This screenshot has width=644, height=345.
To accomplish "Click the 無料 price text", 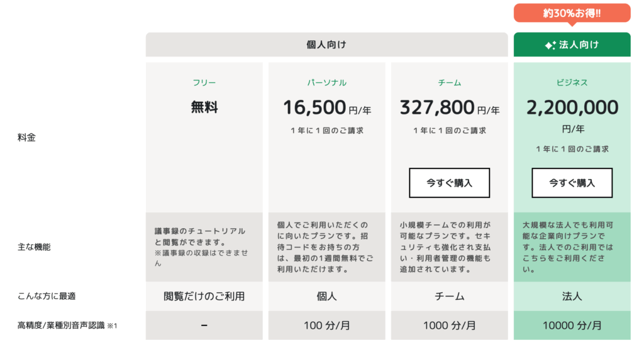I will [204, 107].
